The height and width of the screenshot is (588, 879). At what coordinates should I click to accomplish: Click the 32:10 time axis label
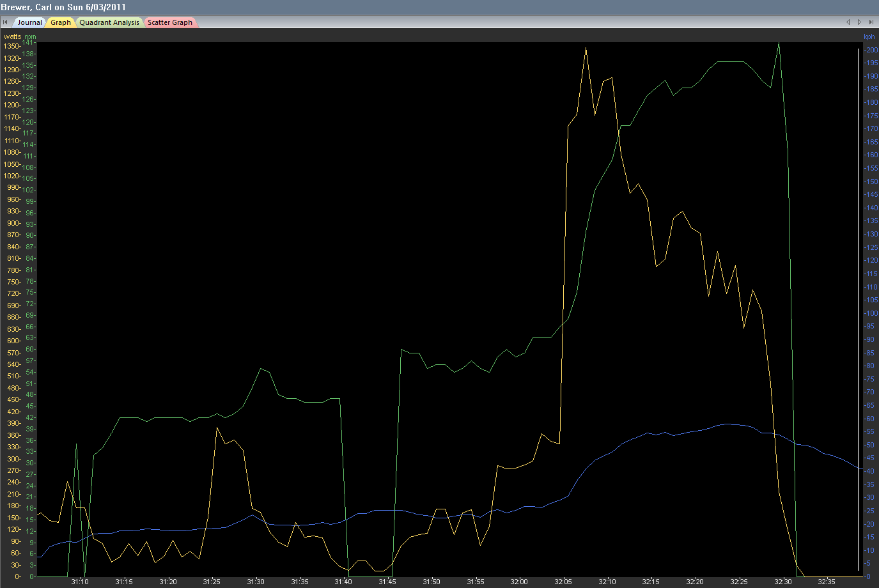[607, 582]
